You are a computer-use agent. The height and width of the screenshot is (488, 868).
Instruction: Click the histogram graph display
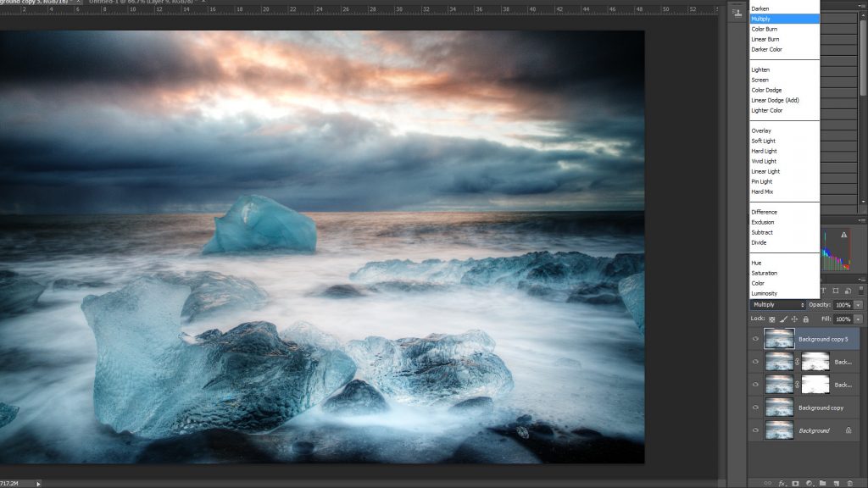(x=837, y=250)
